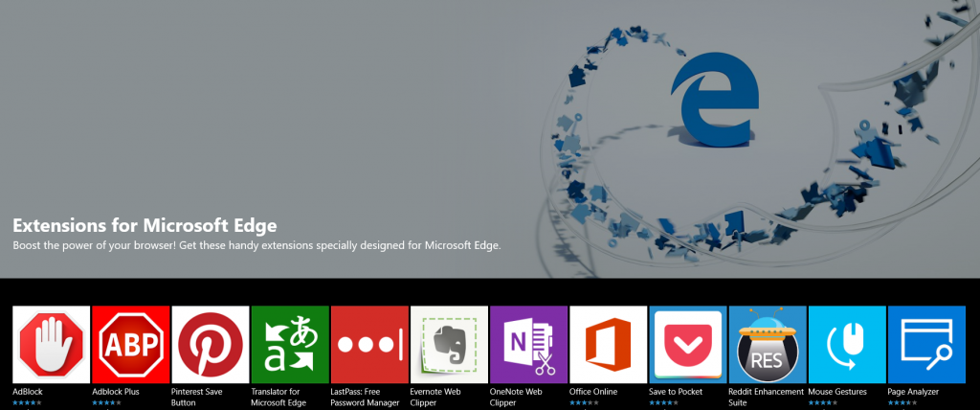Image resolution: width=980 pixels, height=410 pixels.
Task: Open the Reddit Enhancement Suite RES icon
Action: click(x=768, y=344)
